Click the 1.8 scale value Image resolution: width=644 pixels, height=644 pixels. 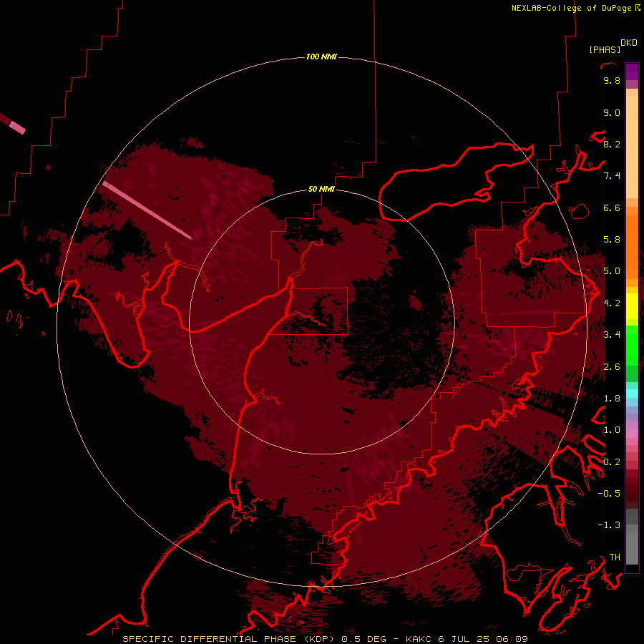pyautogui.click(x=612, y=399)
